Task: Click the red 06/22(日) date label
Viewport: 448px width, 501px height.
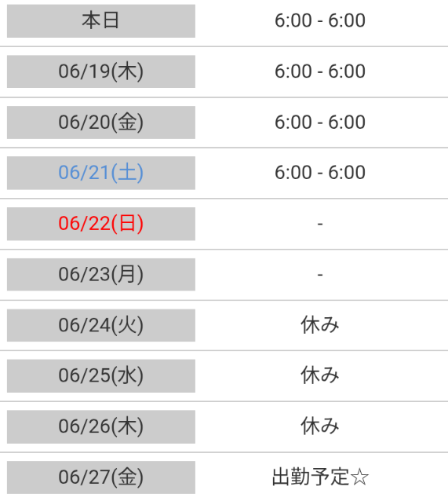Action: point(101,224)
